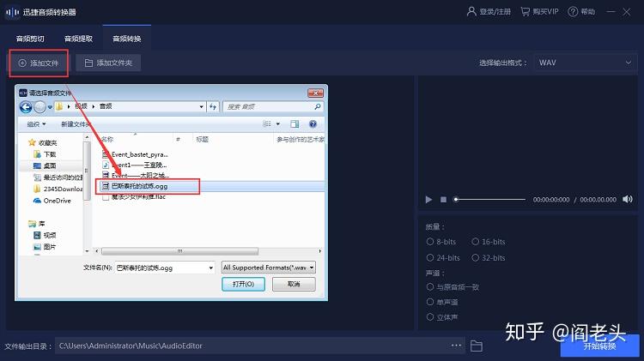Viewport: 644px width, 361px height.
Task: Click the stop button in preview panel
Action: pyautogui.click(x=443, y=200)
